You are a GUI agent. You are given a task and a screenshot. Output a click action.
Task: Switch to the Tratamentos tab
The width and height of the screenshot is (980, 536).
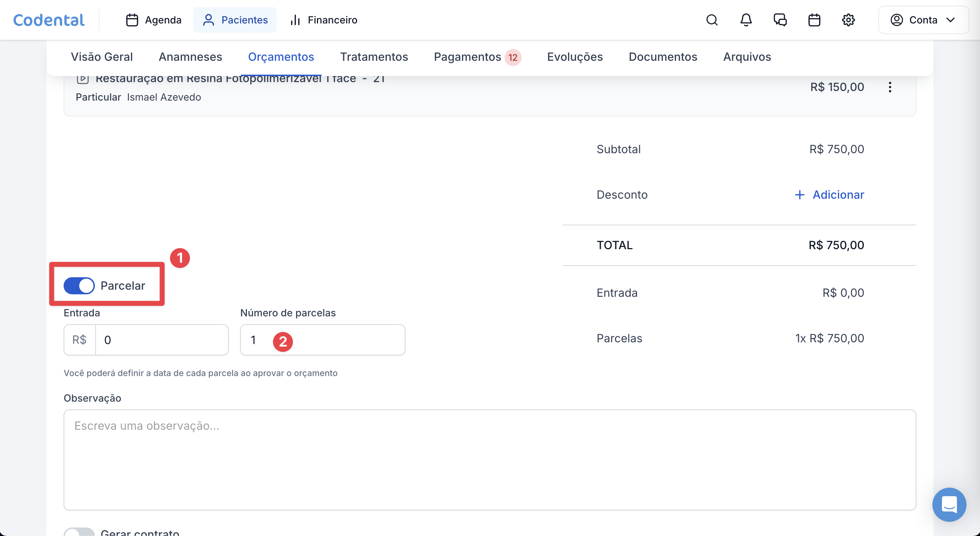coord(373,57)
